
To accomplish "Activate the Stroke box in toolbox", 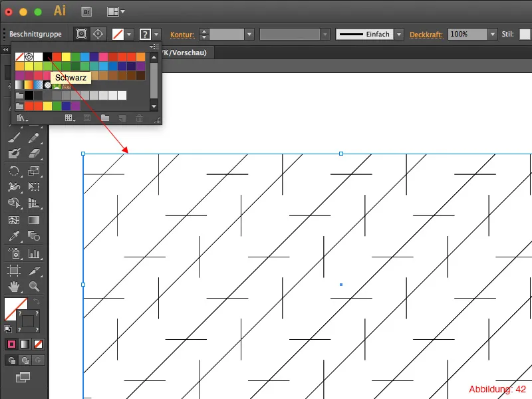I will [28, 321].
